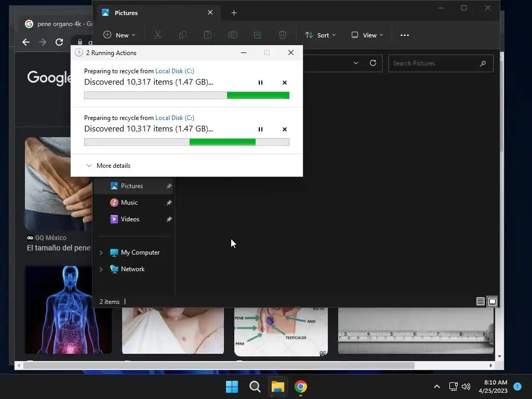Expand the address bar history dropdown
Image resolution: width=532 pixels, height=399 pixels.
355,63
